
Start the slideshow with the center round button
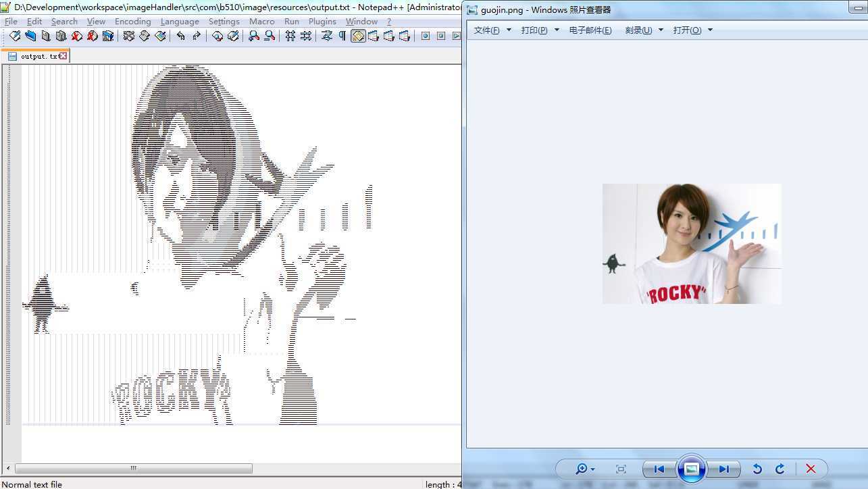(691, 469)
